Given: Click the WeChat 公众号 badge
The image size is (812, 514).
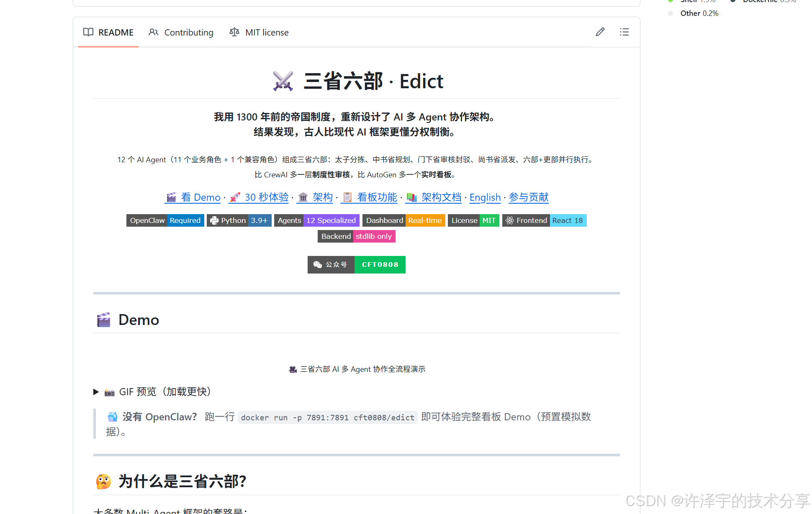Looking at the screenshot, I should click(356, 265).
